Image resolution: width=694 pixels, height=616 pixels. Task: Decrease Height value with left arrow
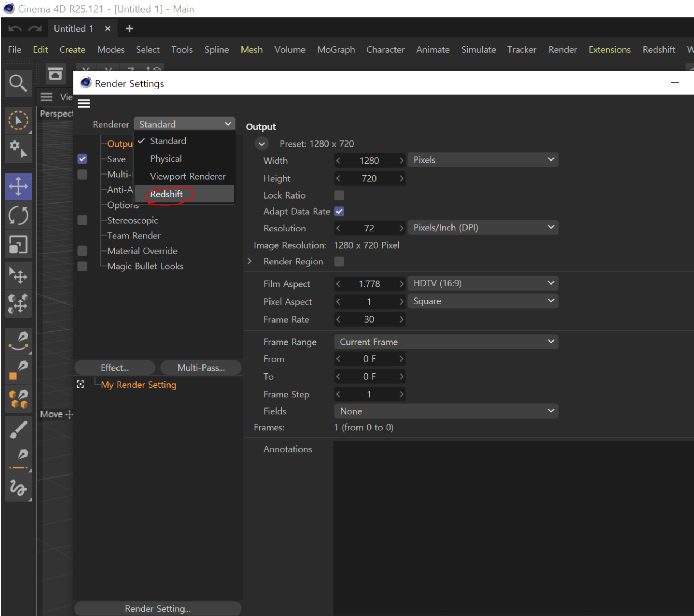(x=339, y=178)
